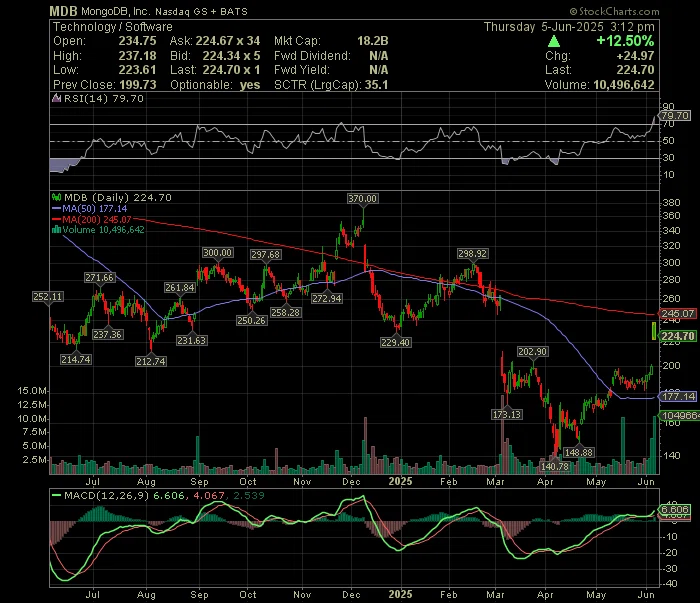
Task: Click the 148.88 April annotation
Action: [x=579, y=452]
